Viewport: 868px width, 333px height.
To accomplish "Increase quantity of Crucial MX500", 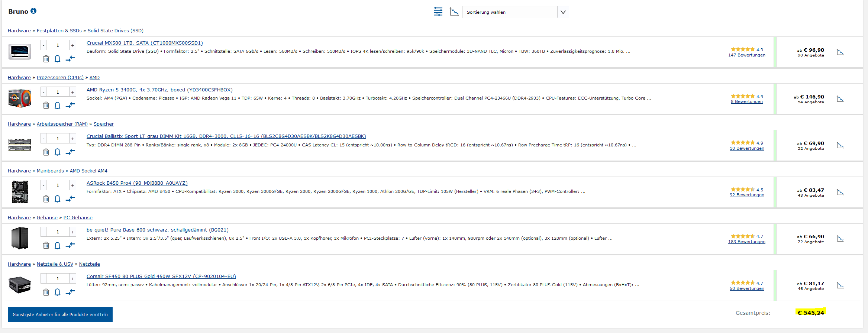I will 72,45.
